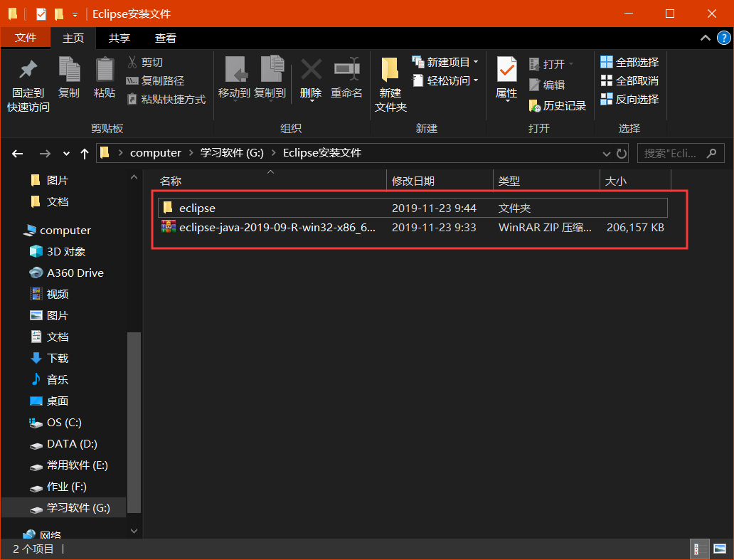Image resolution: width=734 pixels, height=560 pixels.
Task: Open Move To (移动到) menu
Action: pos(235,79)
